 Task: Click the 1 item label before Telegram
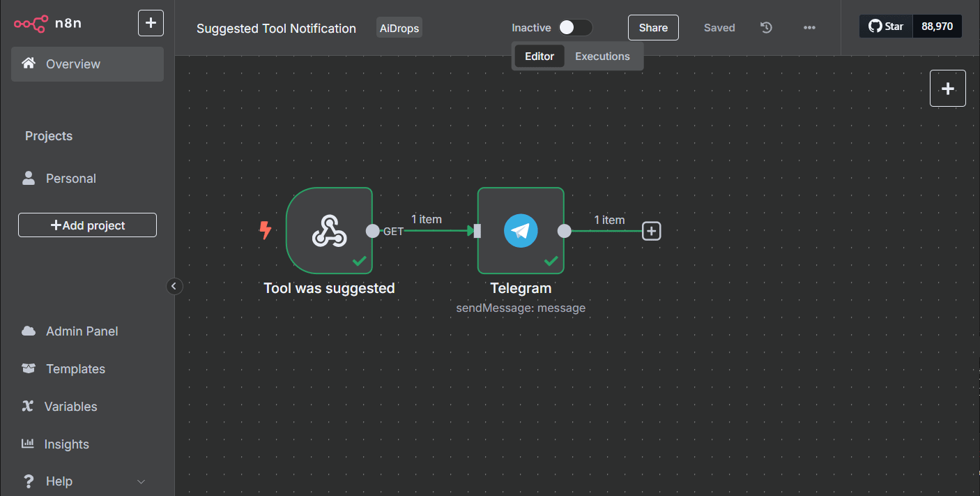427,219
